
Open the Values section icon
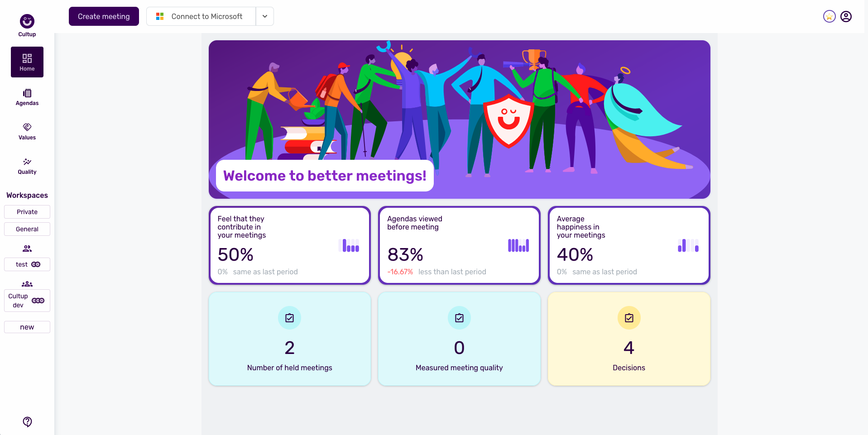(x=27, y=128)
